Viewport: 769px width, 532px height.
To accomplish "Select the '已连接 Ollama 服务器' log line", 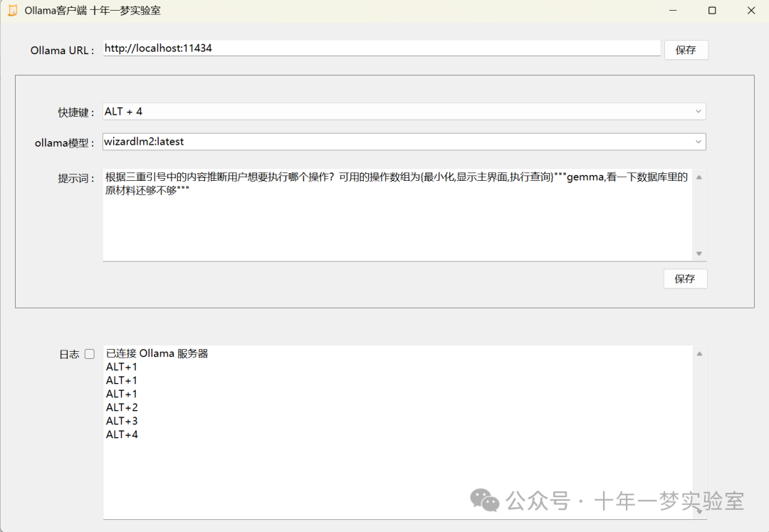I will [x=157, y=353].
